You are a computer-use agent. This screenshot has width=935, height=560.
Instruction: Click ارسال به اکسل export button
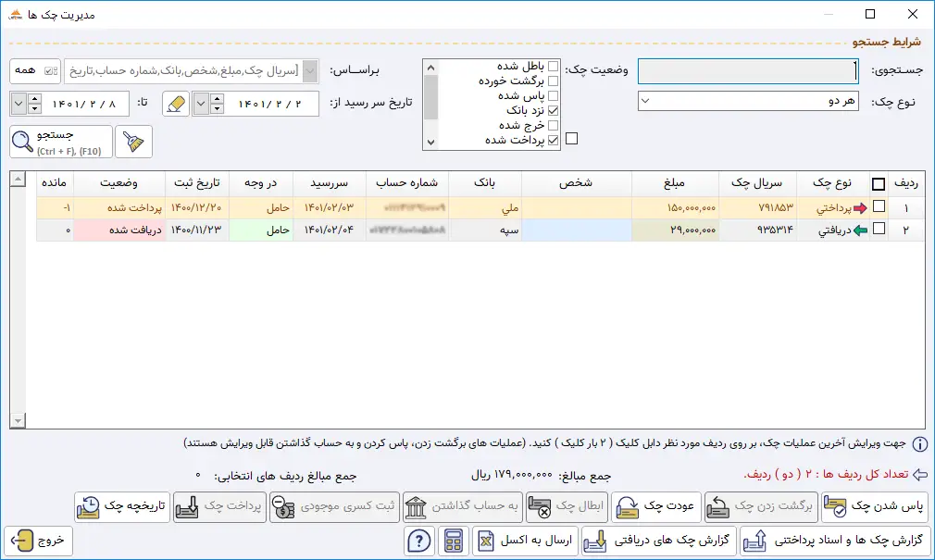point(525,541)
